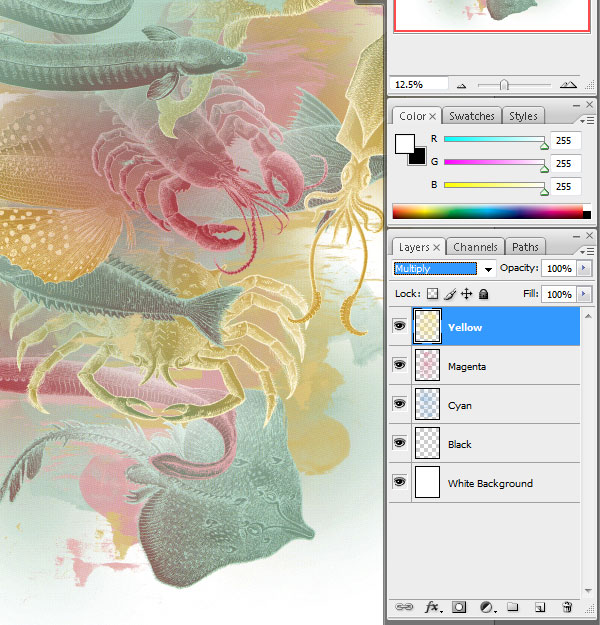
Task: Click the Navigator preview thumbnail
Action: pyautogui.click(x=492, y=15)
